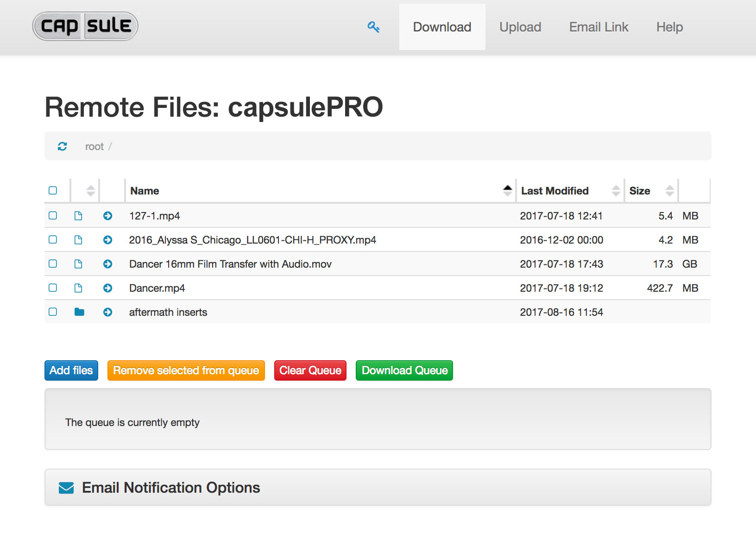Viewport: 756px width, 539px height.
Task: Check the box for 127-1.mp4
Action: [x=53, y=215]
